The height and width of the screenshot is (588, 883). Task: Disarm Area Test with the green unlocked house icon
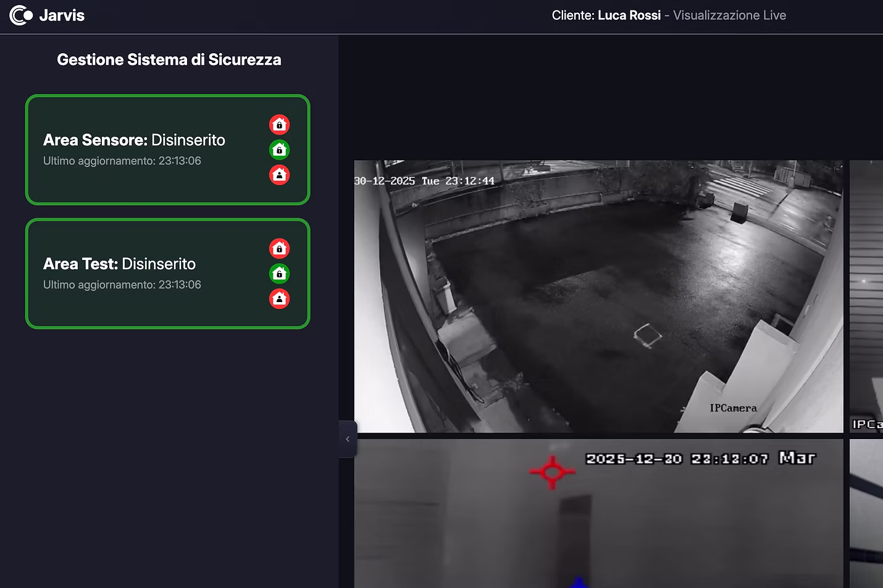[x=279, y=274]
